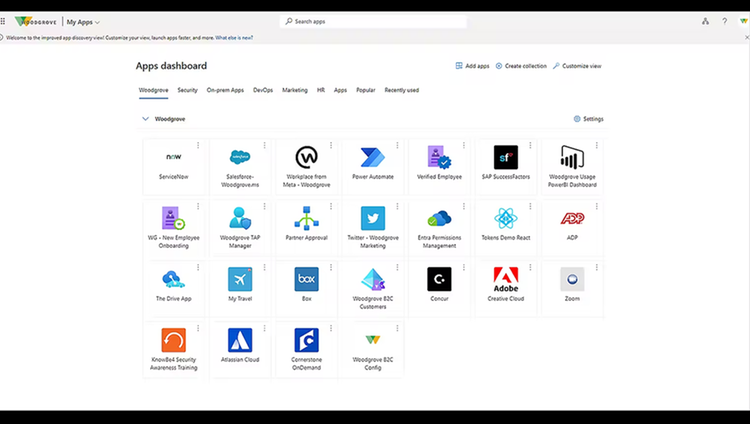Image resolution: width=750 pixels, height=424 pixels.
Task: Open Woodgrove Usage PowerBI Dashboard
Action: [573, 167]
